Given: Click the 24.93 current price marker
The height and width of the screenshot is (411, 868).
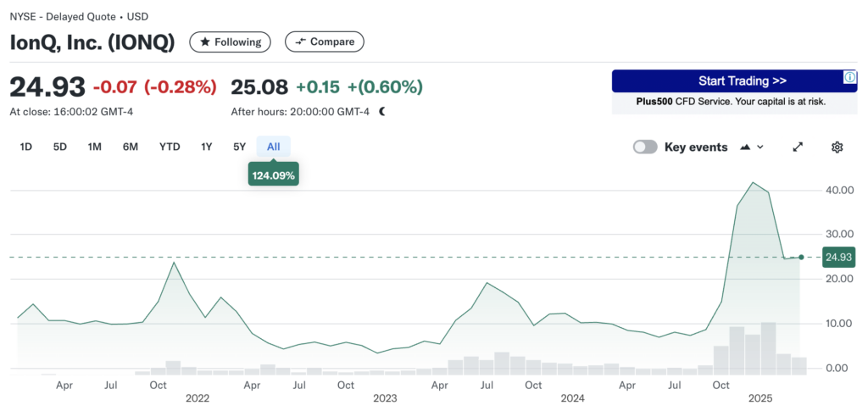Looking at the screenshot, I should [x=837, y=257].
